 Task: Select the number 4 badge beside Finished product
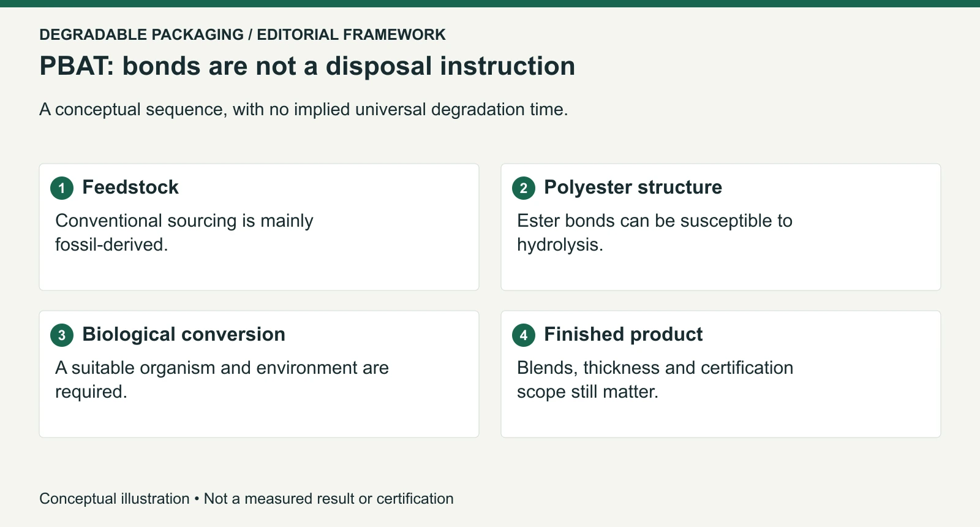click(x=524, y=335)
